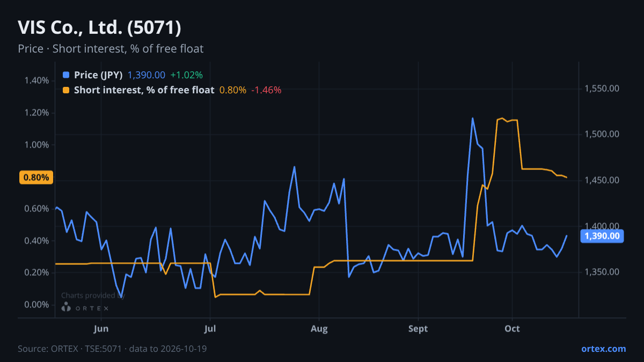Click the orange 0.80% legend value
Screen dimensions: 644x362
233,90
